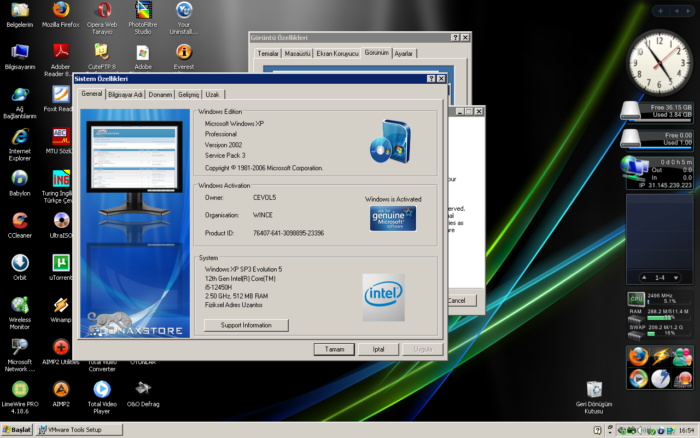Open Total Video Player desktop icon

tap(102, 397)
